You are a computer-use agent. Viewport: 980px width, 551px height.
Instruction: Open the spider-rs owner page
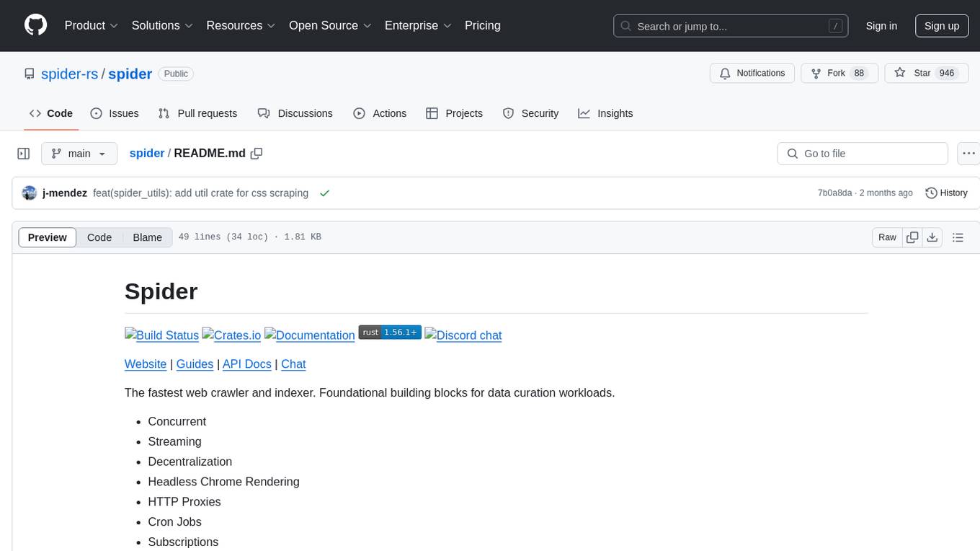[70, 74]
